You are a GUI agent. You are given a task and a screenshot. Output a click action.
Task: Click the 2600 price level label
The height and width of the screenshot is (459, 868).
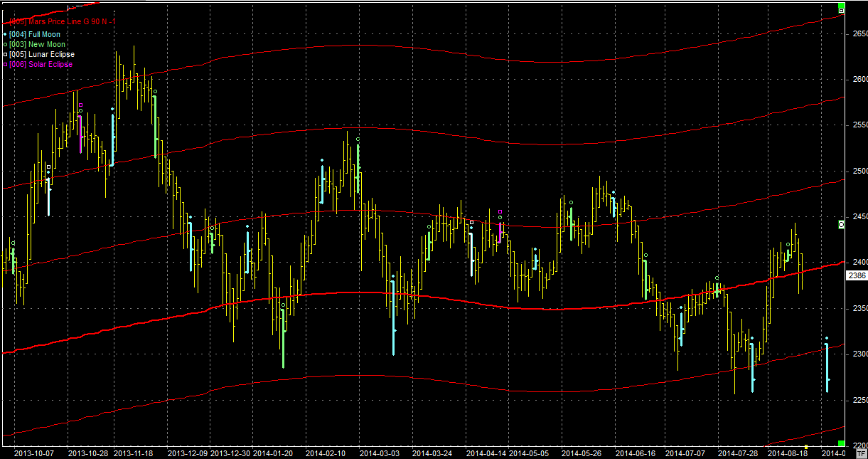859,79
